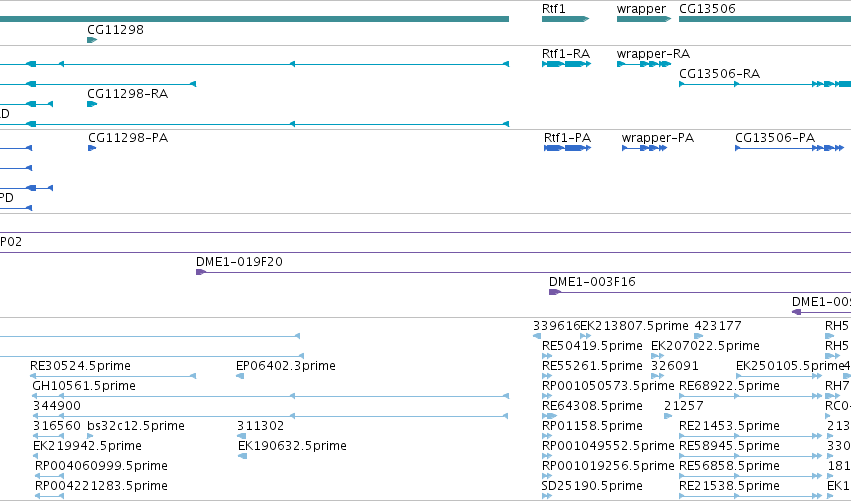Click the 21257 EST label

click(x=683, y=406)
